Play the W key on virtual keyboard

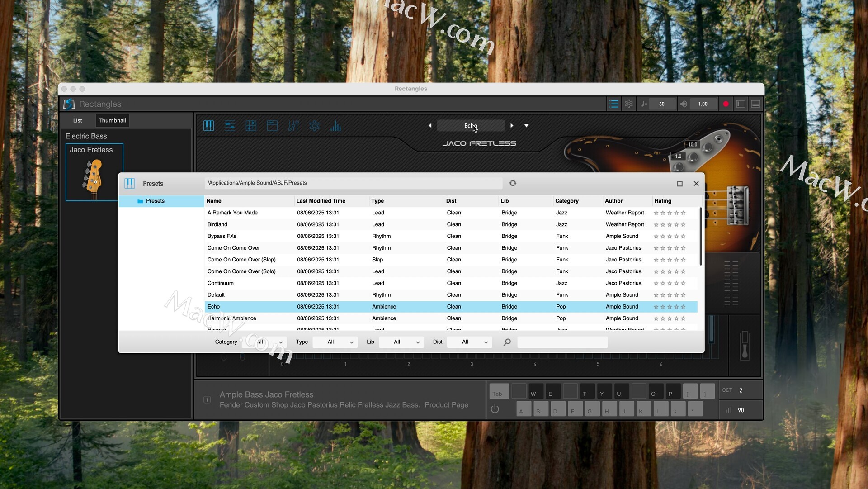tap(536, 391)
